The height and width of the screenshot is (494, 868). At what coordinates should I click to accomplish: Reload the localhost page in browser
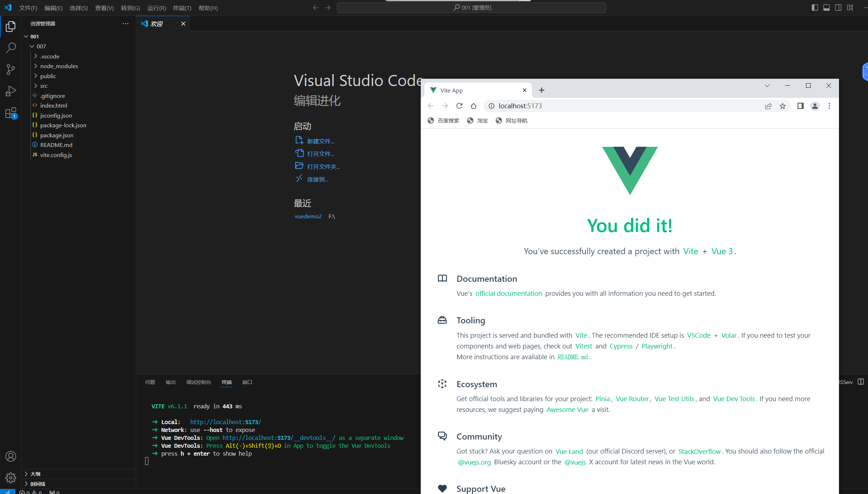tap(459, 106)
